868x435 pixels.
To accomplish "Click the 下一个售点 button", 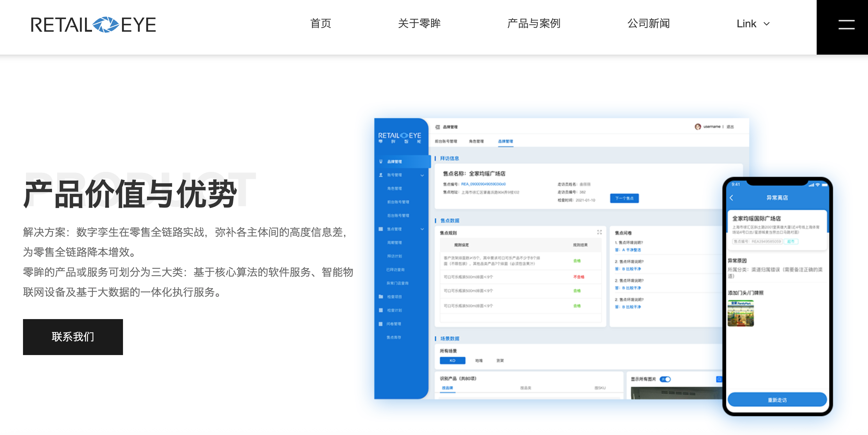I will tap(624, 198).
